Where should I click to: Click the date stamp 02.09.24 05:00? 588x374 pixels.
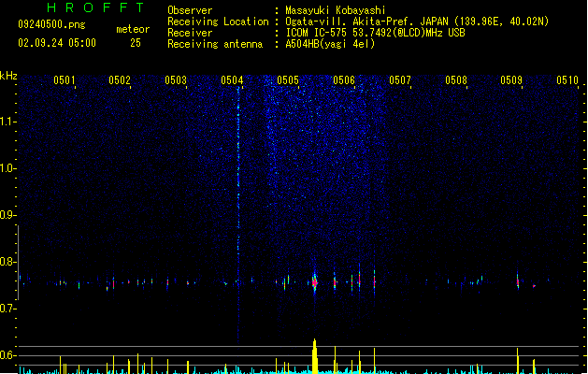click(57, 43)
